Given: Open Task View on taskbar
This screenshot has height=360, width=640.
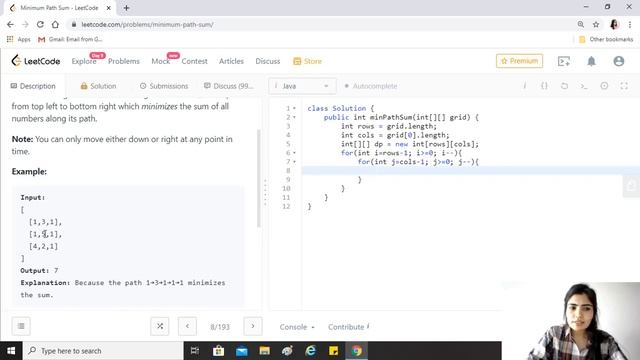Looking at the screenshot, I should (x=195, y=351).
